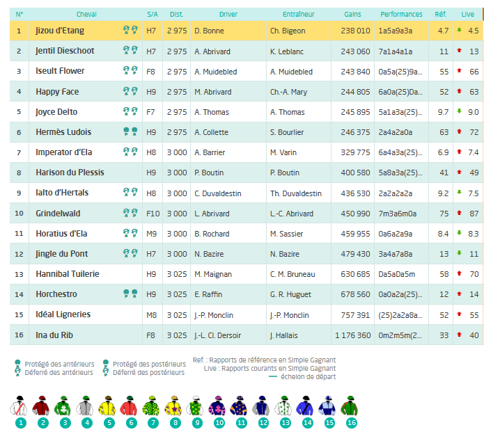Click horseshoe icons in the Horchestro row

130,294
